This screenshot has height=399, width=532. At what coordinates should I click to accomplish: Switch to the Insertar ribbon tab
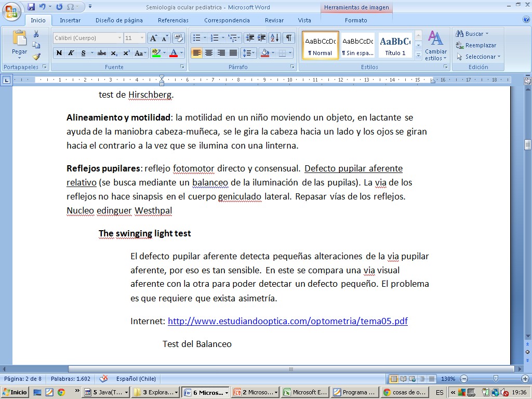tap(70, 20)
